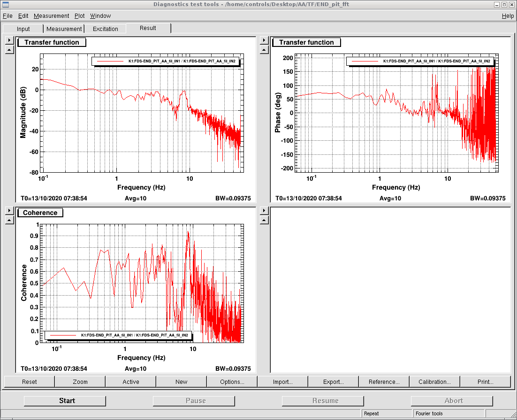Switch to the Excitation tab
The width and height of the screenshot is (517, 420).
(x=105, y=29)
